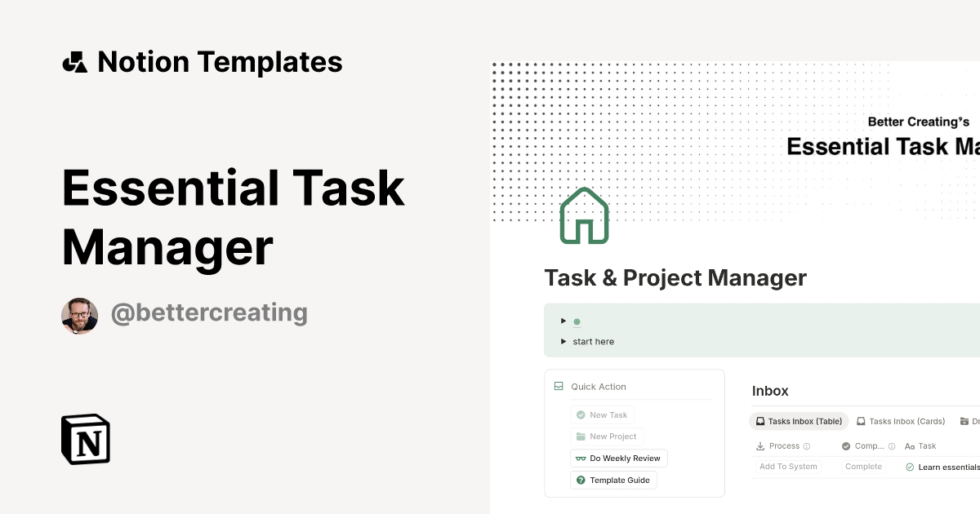Click the glasses icon on Do Weekly Review
980x514 pixels.
pyautogui.click(x=581, y=459)
